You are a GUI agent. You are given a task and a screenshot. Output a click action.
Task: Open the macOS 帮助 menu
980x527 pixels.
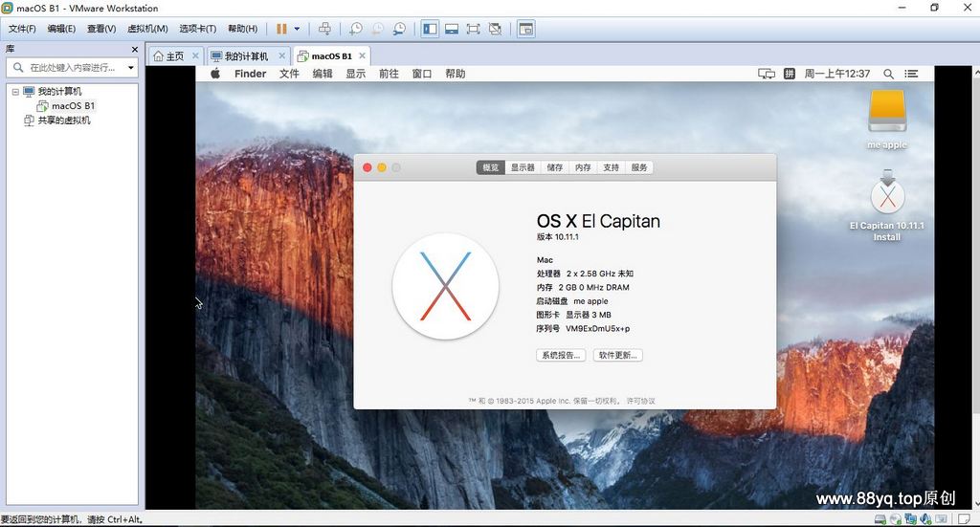[x=455, y=74]
